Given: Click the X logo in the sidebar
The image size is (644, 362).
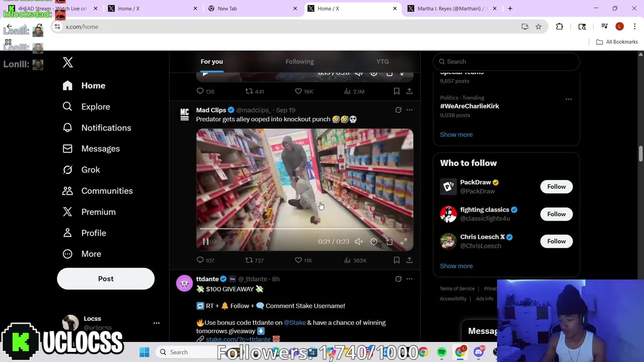Looking at the screenshot, I should pyautogui.click(x=68, y=62).
